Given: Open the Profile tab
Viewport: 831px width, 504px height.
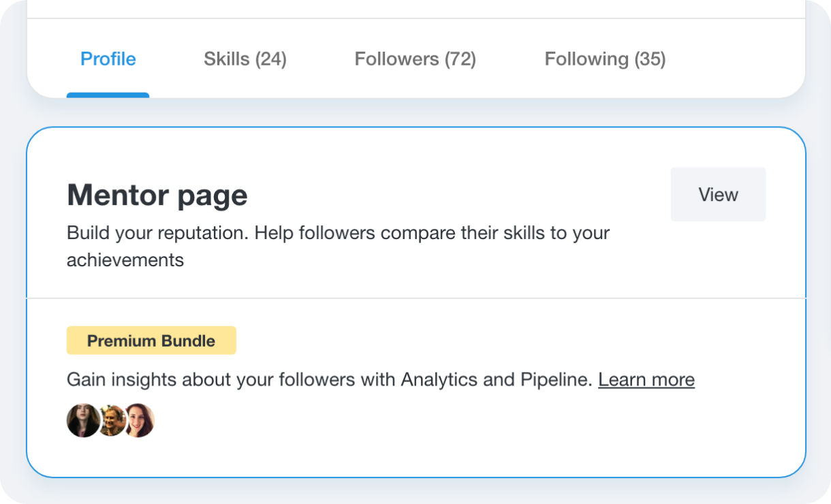Looking at the screenshot, I should pyautogui.click(x=108, y=59).
